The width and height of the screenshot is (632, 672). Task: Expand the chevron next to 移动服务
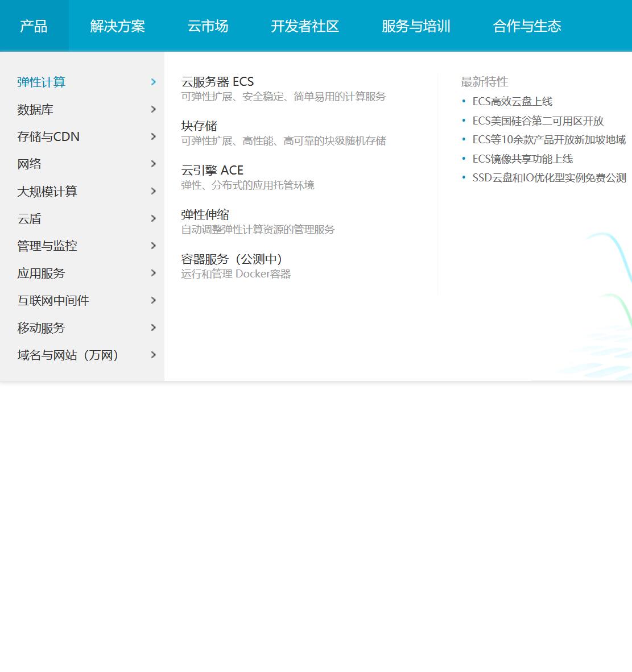click(x=154, y=328)
